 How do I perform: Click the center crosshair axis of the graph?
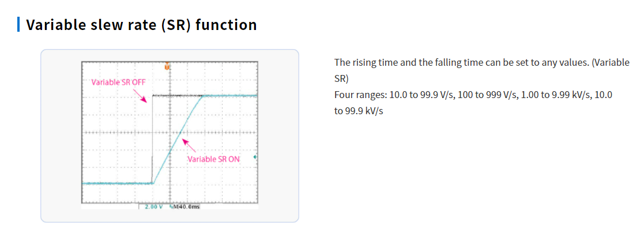170,132
